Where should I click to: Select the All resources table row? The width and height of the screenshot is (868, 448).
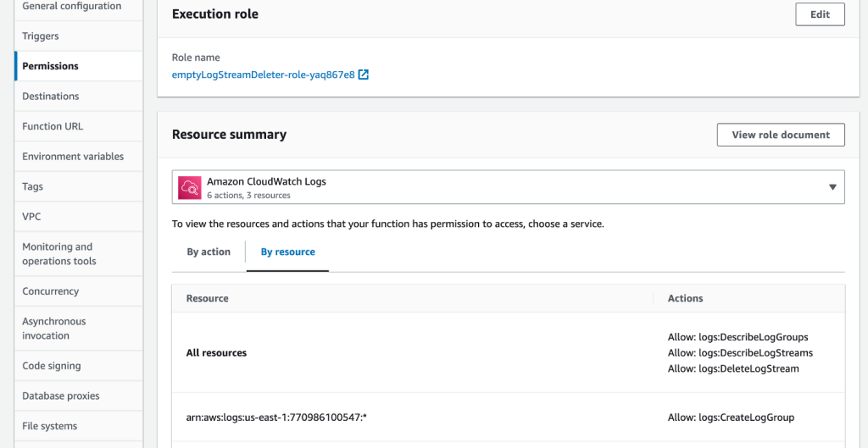[217, 352]
